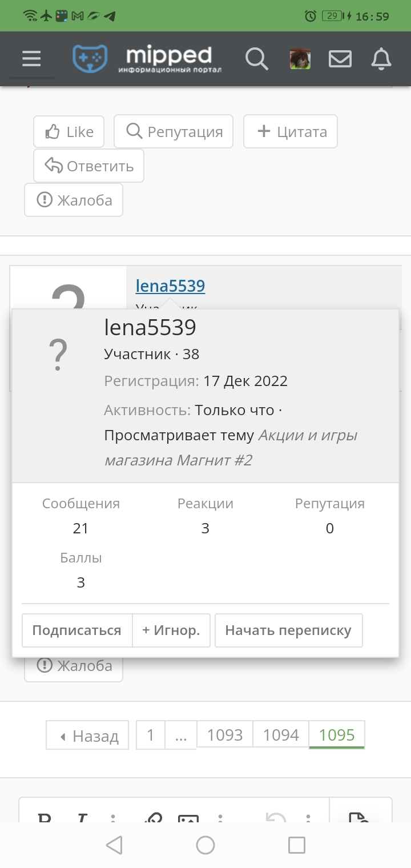Start a conversation via Начать переписку
Viewport: 411px width, 868px height.
click(x=288, y=630)
